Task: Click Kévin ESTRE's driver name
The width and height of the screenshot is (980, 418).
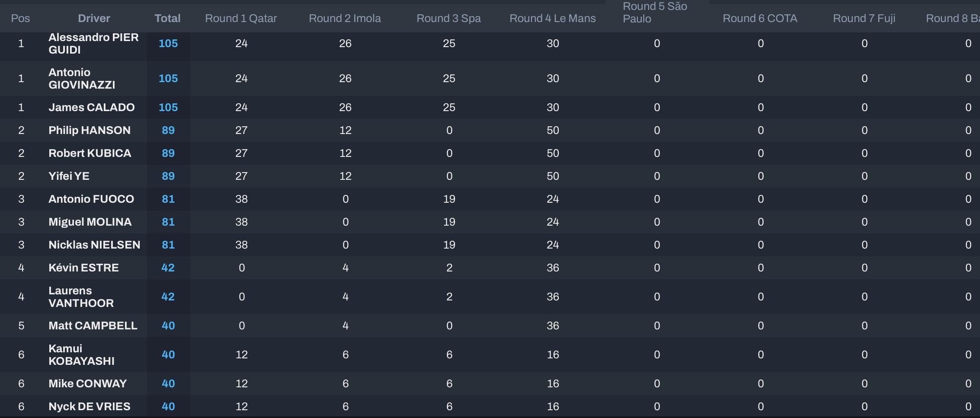Action: [x=83, y=268]
